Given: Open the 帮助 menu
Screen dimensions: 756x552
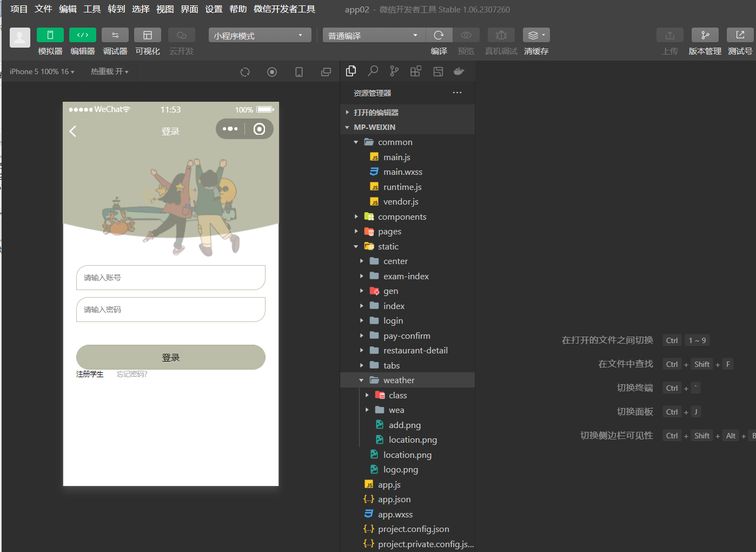Looking at the screenshot, I should [x=238, y=9].
